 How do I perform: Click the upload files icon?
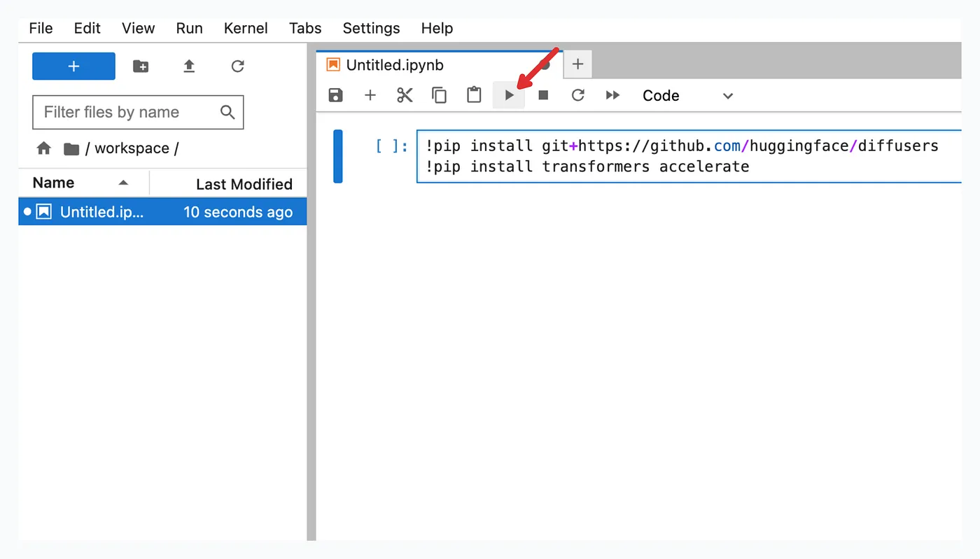pyautogui.click(x=189, y=66)
